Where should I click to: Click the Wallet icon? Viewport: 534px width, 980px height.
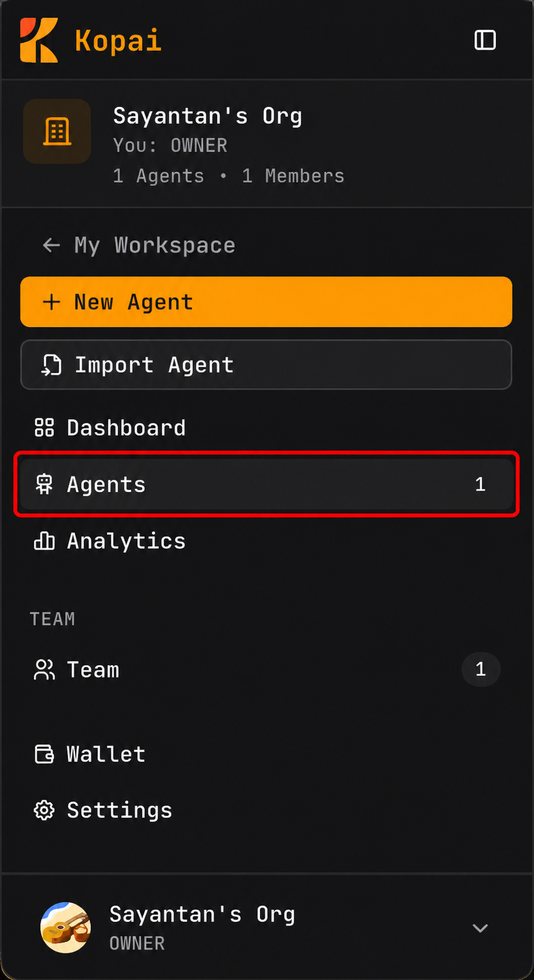[x=44, y=754]
